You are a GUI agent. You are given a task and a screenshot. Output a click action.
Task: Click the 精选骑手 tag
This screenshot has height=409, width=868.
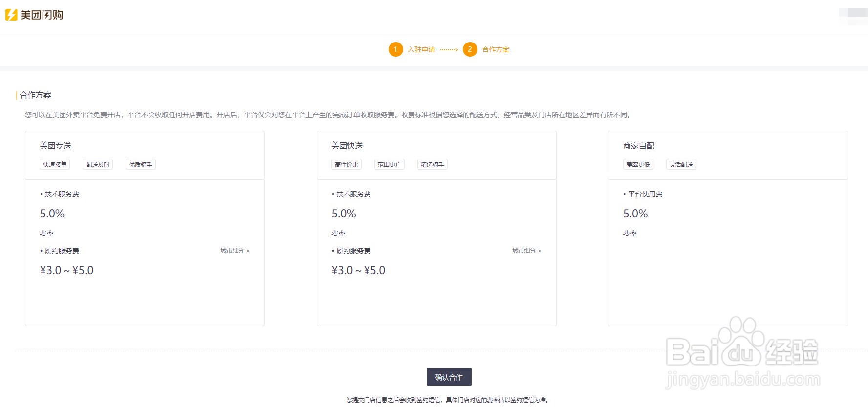(433, 165)
